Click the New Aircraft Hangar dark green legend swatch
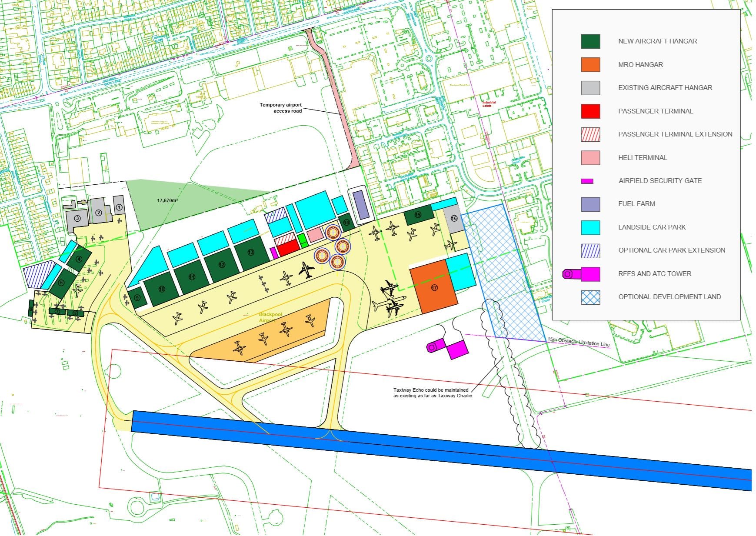The image size is (756, 536). (590, 41)
